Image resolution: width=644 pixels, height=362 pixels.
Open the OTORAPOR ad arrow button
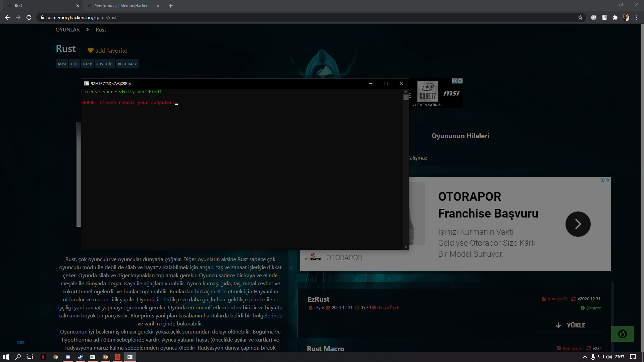pyautogui.click(x=578, y=224)
